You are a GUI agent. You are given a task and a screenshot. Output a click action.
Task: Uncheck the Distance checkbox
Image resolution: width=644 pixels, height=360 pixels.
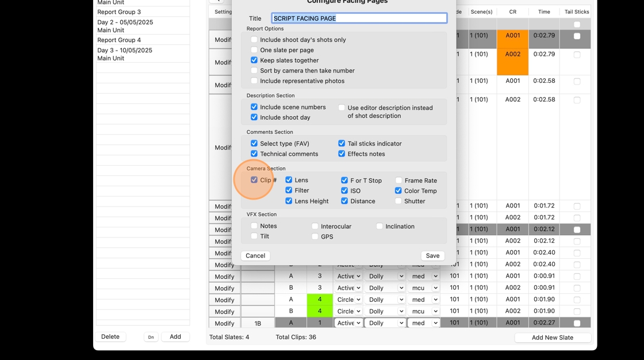point(344,201)
